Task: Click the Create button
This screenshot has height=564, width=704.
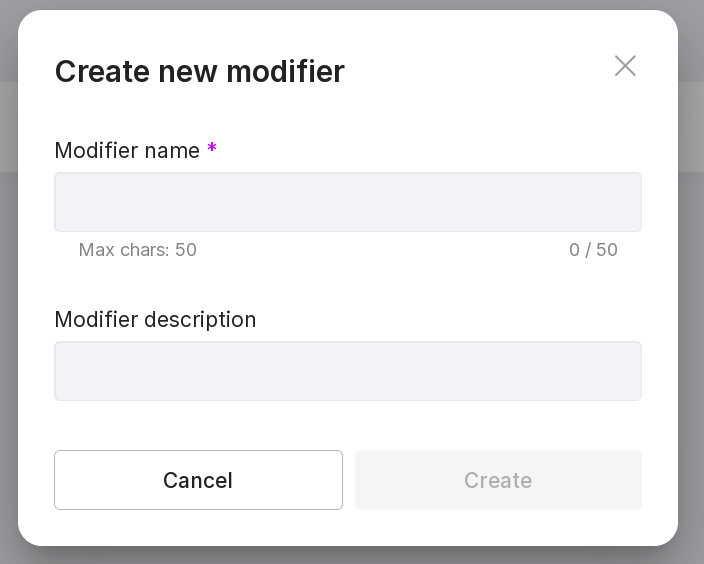Action: [498, 480]
